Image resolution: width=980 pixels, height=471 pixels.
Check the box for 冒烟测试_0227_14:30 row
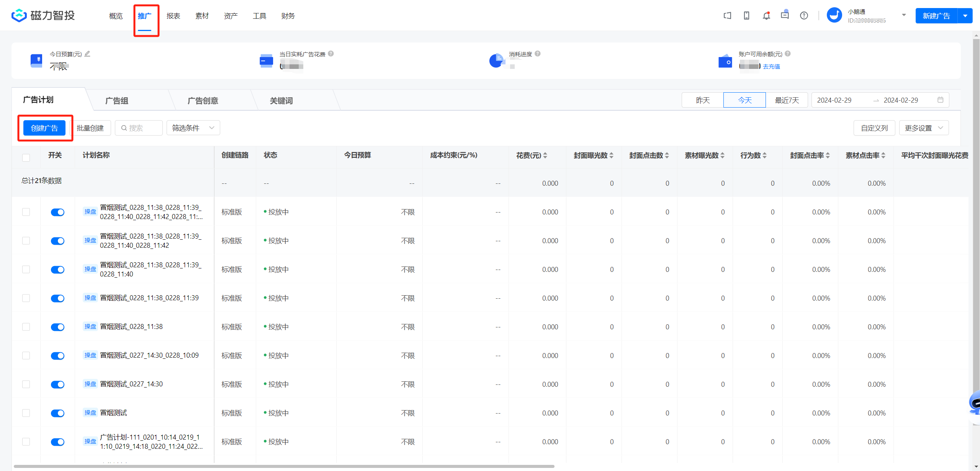[26, 384]
